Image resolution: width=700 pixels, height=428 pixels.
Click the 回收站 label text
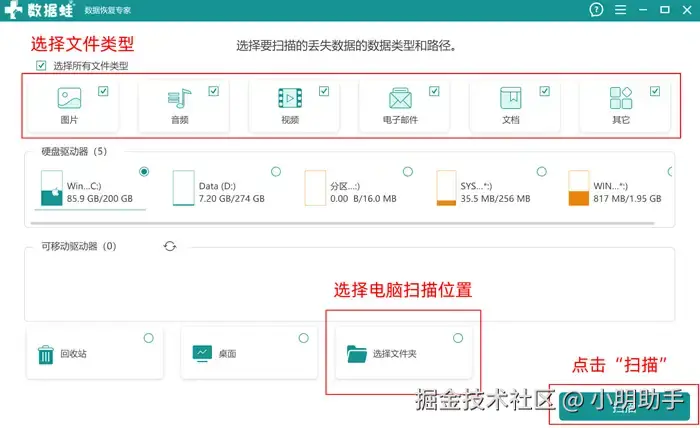pos(74,354)
